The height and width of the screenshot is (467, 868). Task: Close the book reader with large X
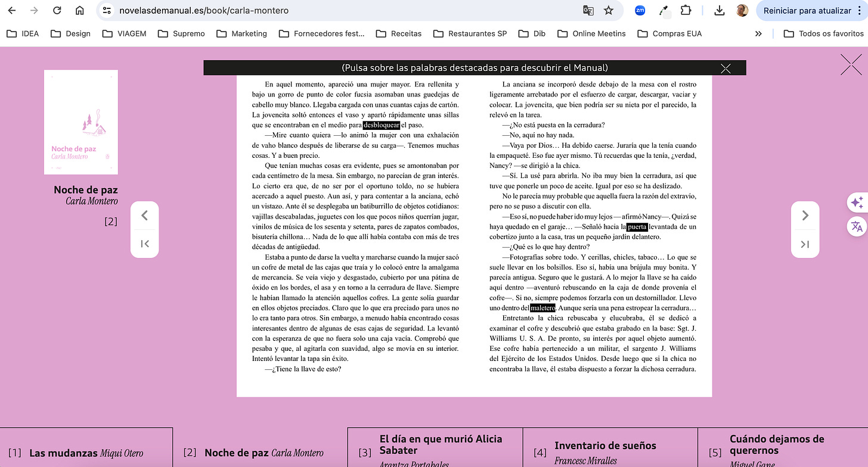(851, 64)
